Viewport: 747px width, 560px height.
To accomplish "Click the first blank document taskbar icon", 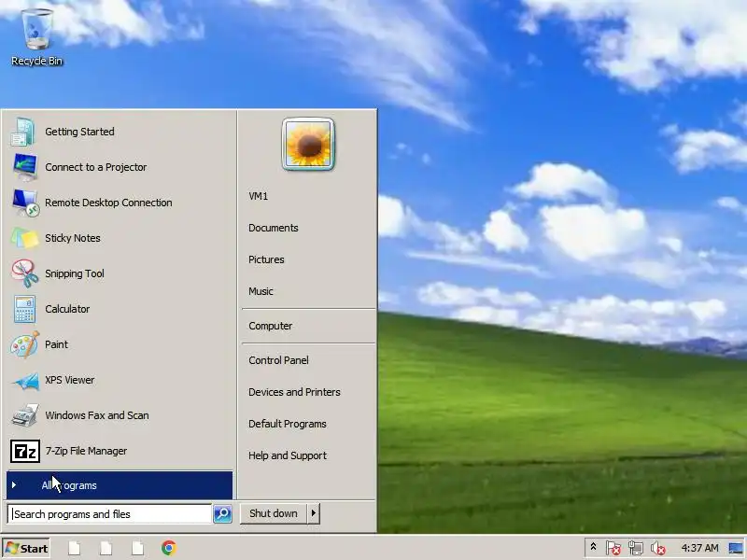I will click(75, 548).
